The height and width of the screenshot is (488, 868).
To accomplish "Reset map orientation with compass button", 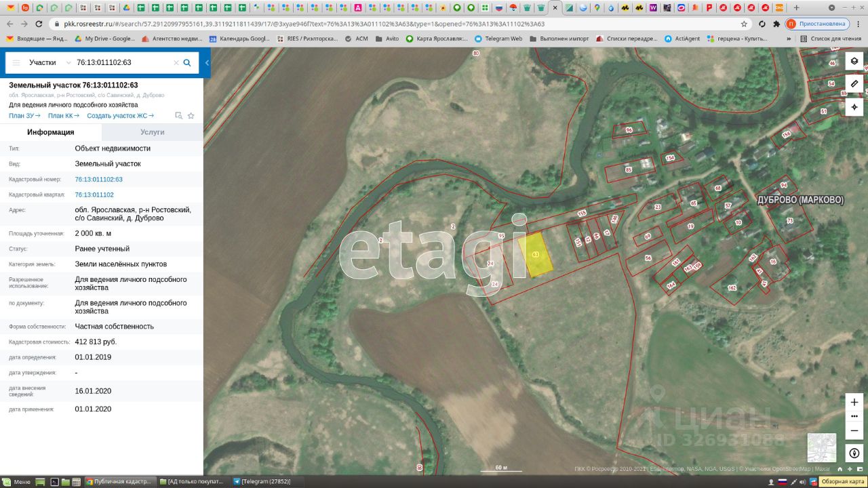I will point(854,453).
